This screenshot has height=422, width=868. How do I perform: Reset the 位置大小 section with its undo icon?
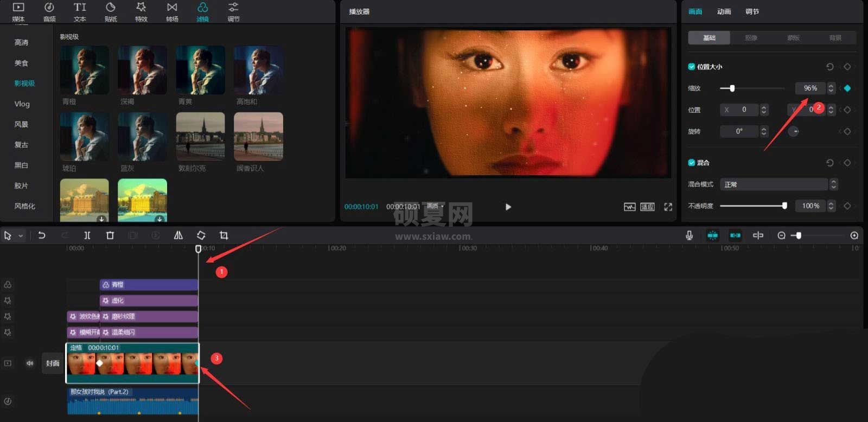(x=829, y=67)
